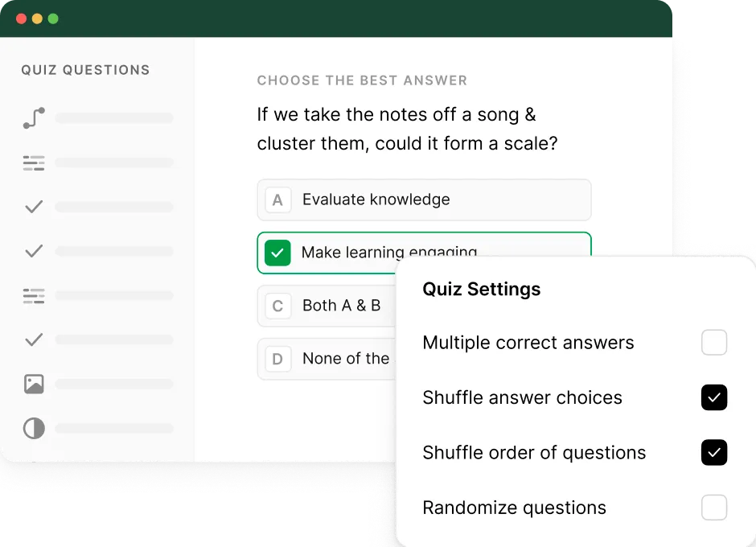Image resolution: width=756 pixels, height=547 pixels.
Task: Open the image question icon in sidebar
Action: coord(34,384)
